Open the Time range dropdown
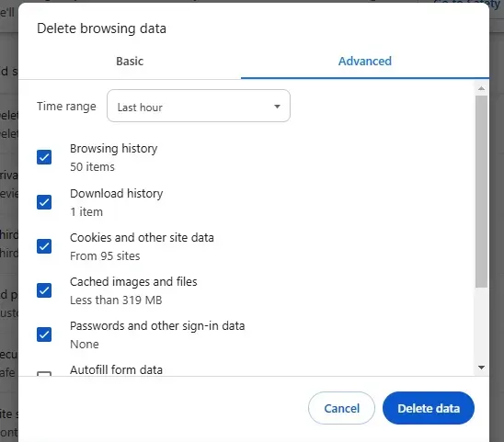This screenshot has height=442, width=504. click(x=199, y=106)
